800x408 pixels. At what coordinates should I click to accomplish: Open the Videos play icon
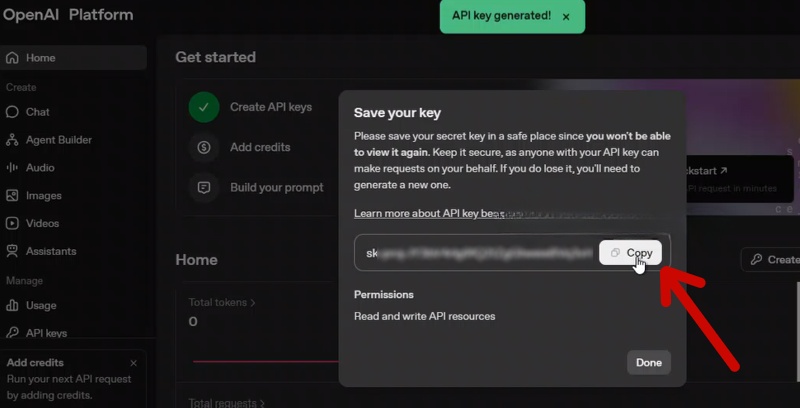point(12,223)
